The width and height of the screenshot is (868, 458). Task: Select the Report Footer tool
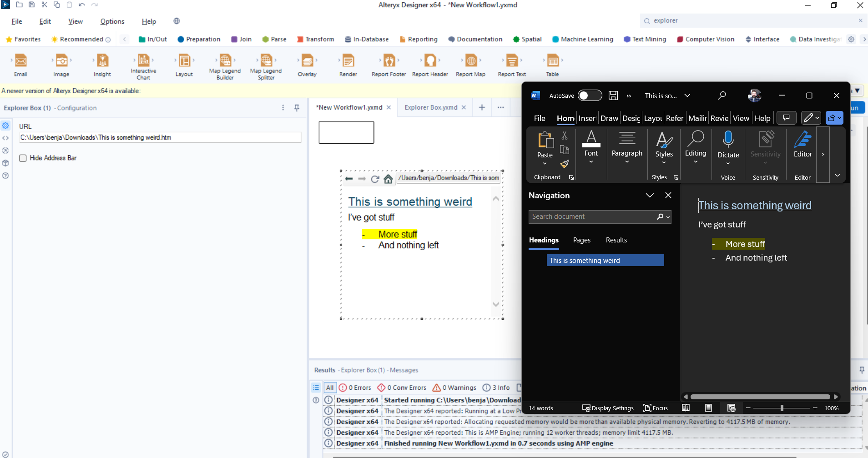[x=389, y=64]
